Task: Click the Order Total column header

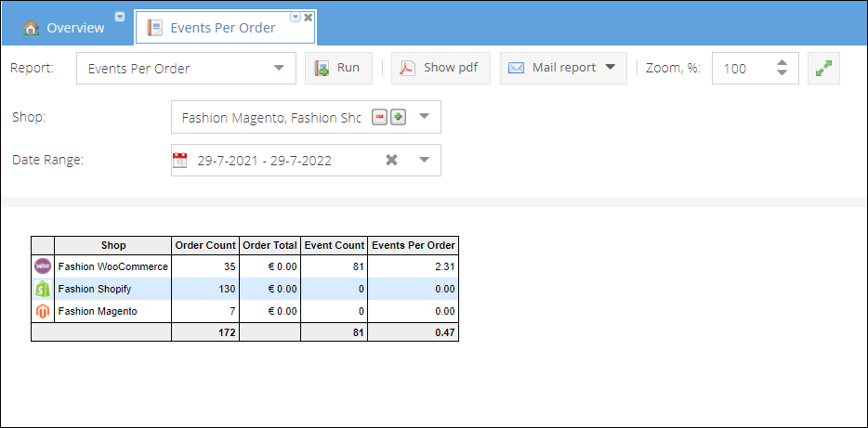Action: click(x=270, y=245)
